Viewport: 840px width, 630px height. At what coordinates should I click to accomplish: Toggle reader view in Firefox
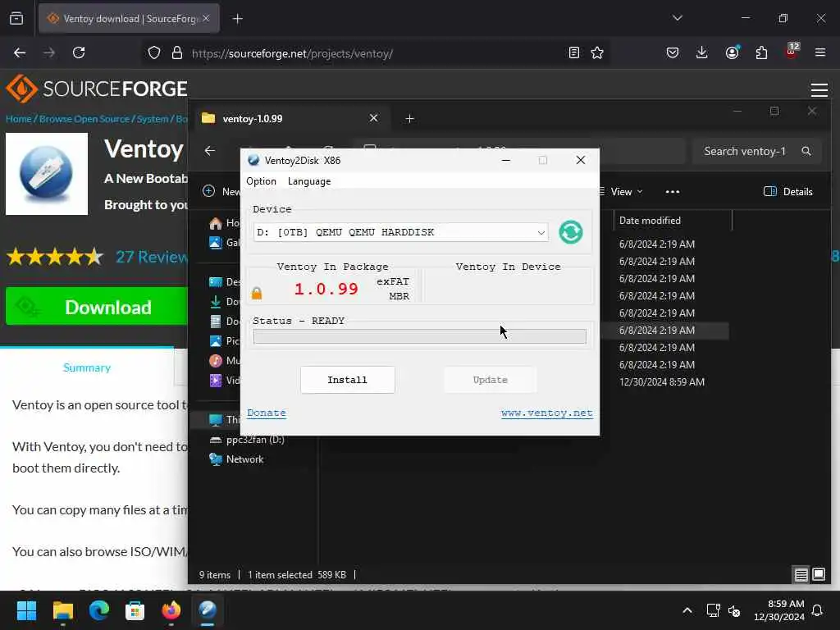[x=573, y=52]
